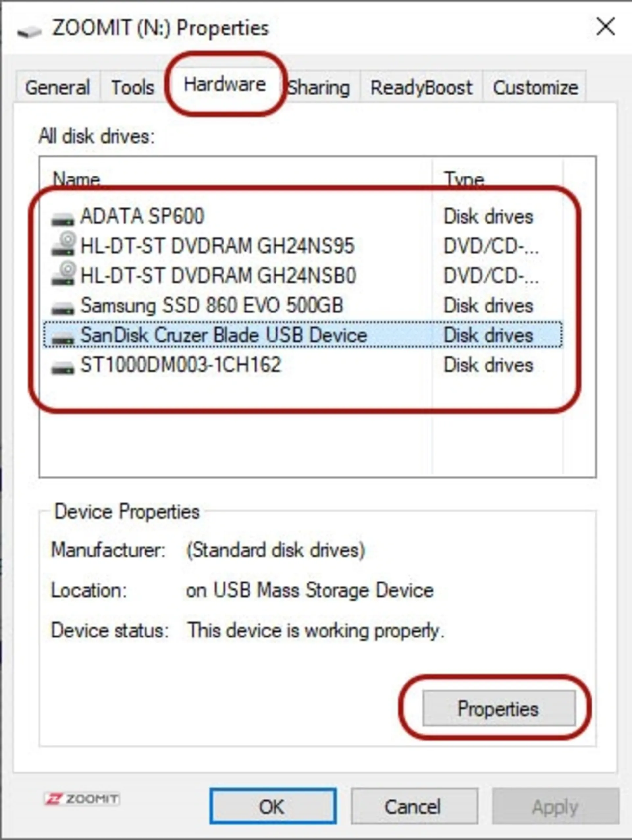Click the SanDisk Cruzer Blade drive icon
The width and height of the screenshot is (632, 840).
coord(63,337)
